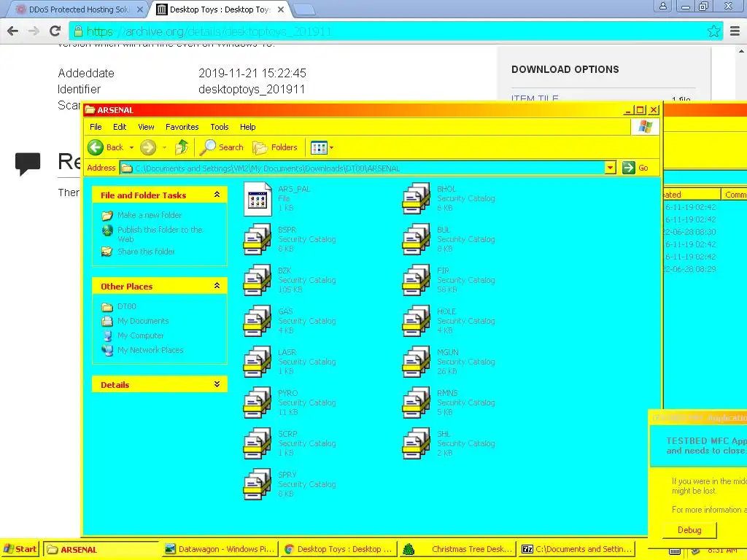The image size is (747, 560).
Task: Open the Help menu
Action: click(248, 127)
